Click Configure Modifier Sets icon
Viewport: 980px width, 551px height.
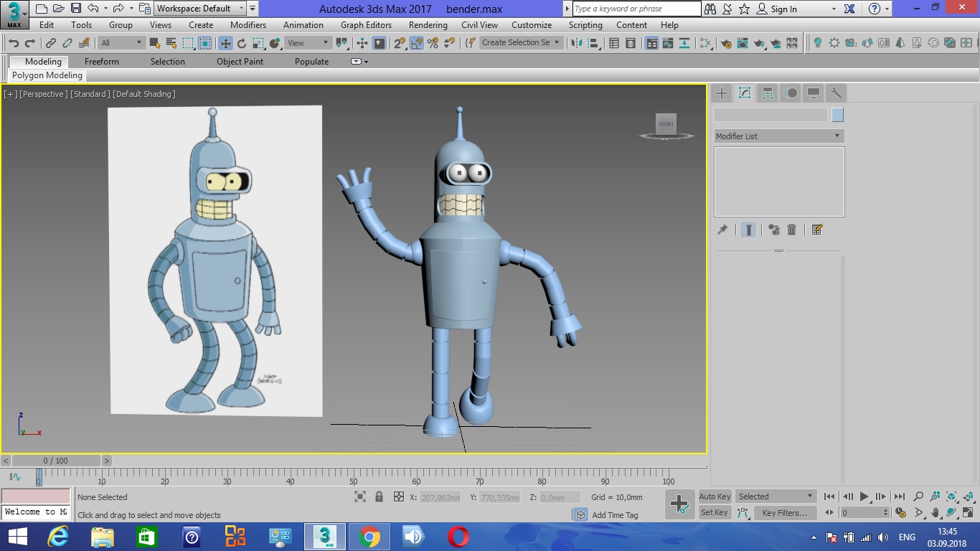816,230
